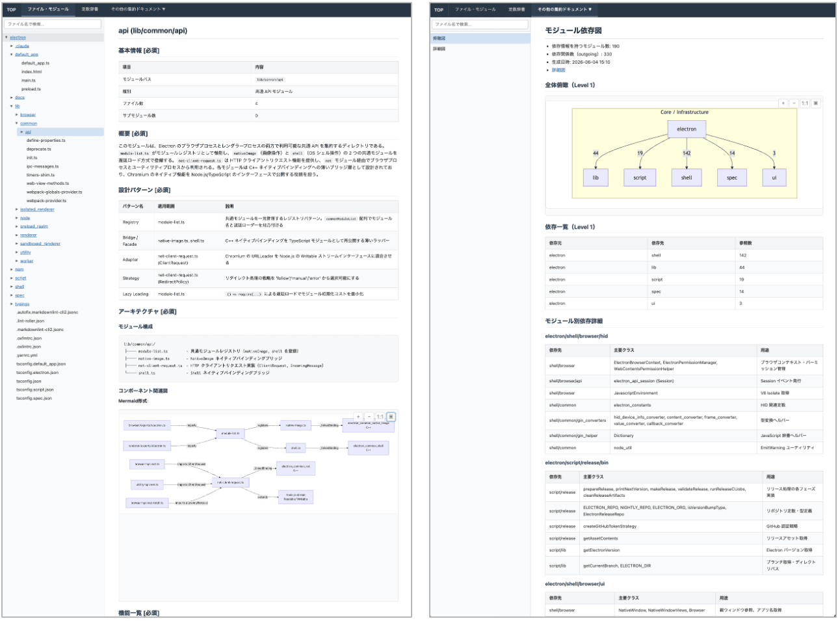Select 詳細図 in right window sidebar
The width and height of the screenshot is (840, 621).
click(x=480, y=49)
